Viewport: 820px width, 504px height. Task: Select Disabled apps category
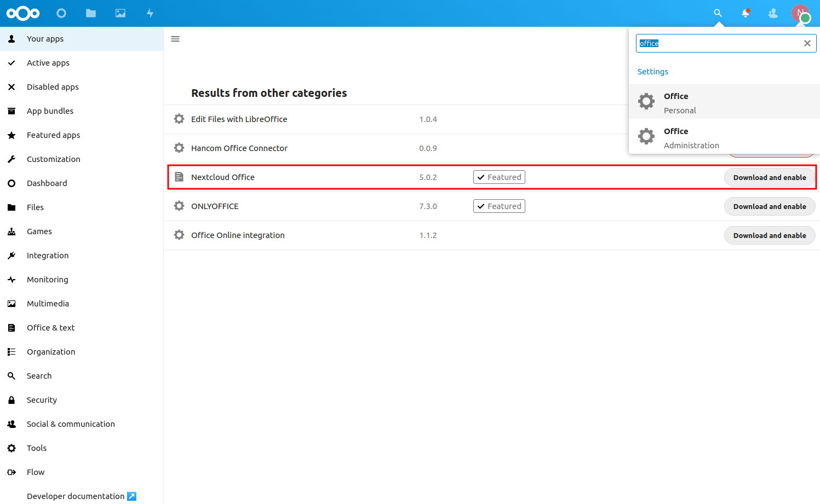pyautogui.click(x=82, y=87)
